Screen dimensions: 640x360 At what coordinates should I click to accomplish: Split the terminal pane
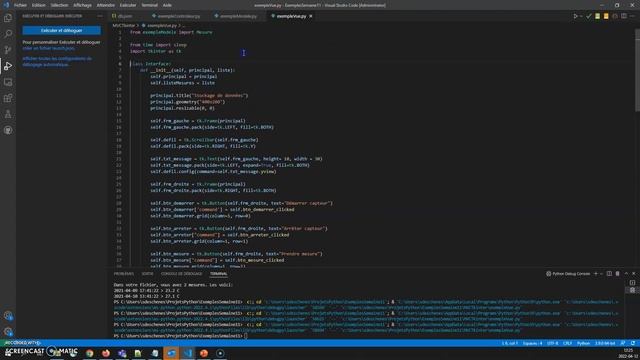[609, 274]
